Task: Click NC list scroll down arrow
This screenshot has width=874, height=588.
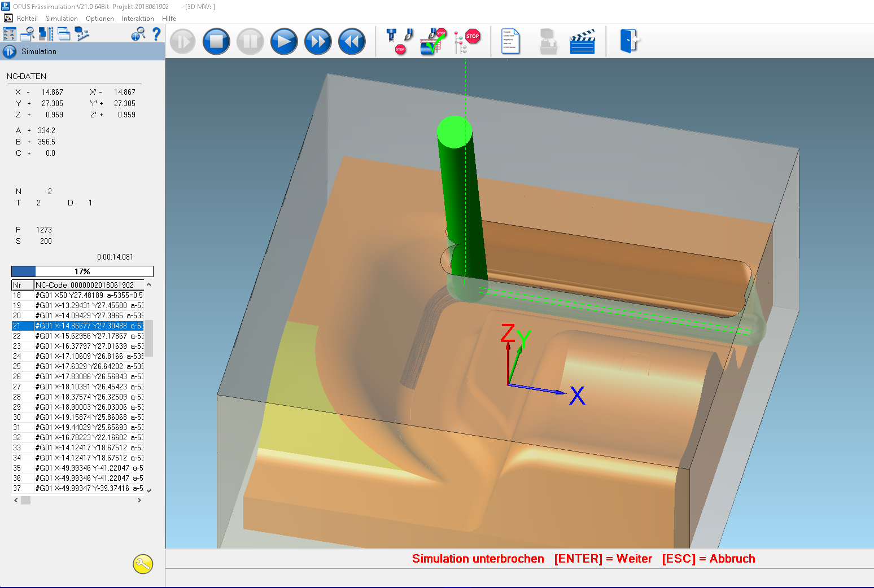Action: pos(149,490)
